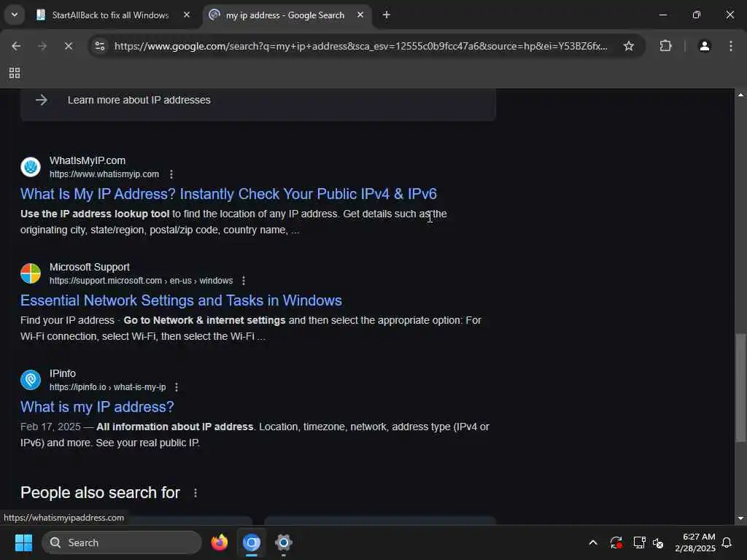This screenshot has height=560, width=747.
Task: Click the WhatIsMyIP.com site name
Action: pos(88,160)
